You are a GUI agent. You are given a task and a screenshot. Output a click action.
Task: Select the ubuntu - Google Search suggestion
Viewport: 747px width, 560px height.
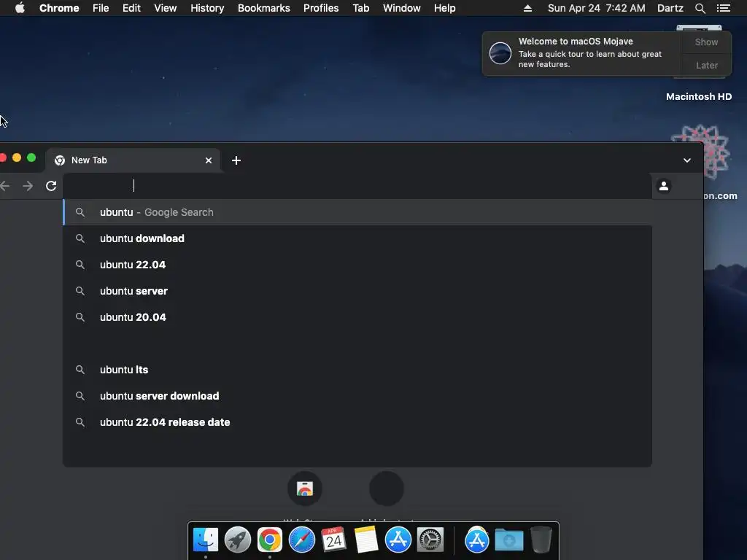point(357,212)
